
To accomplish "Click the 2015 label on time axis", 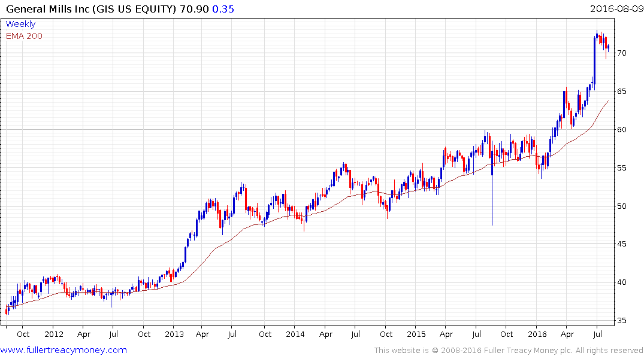I will tap(416, 334).
